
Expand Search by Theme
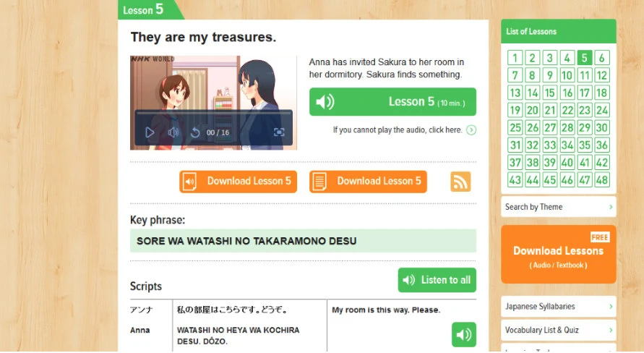click(559, 207)
